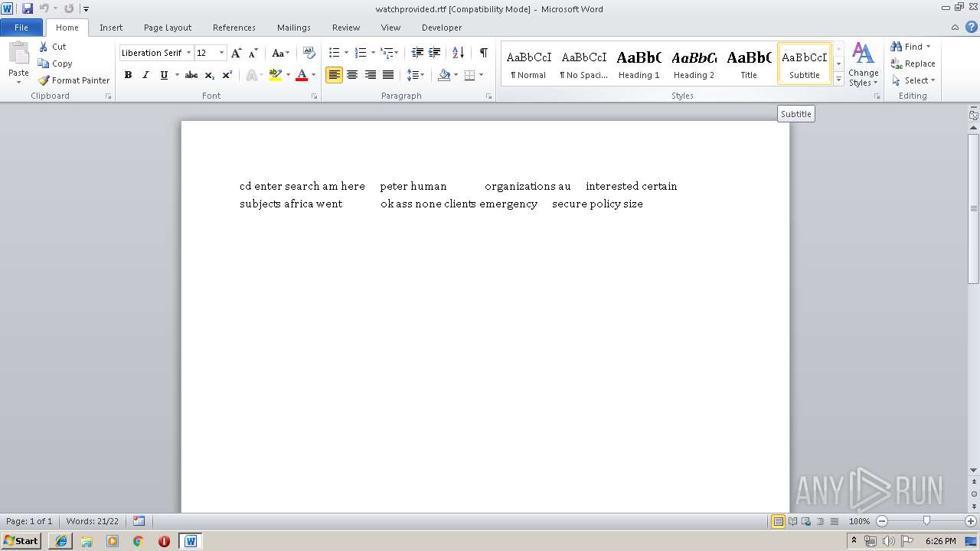Click the Find binoculars icon
Screen dimensions: 980x551
(897, 47)
